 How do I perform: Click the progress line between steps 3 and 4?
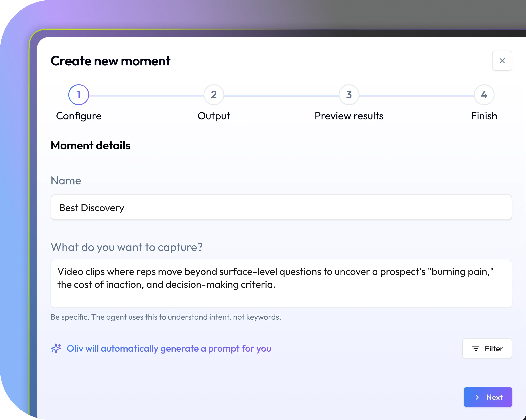[x=416, y=96]
